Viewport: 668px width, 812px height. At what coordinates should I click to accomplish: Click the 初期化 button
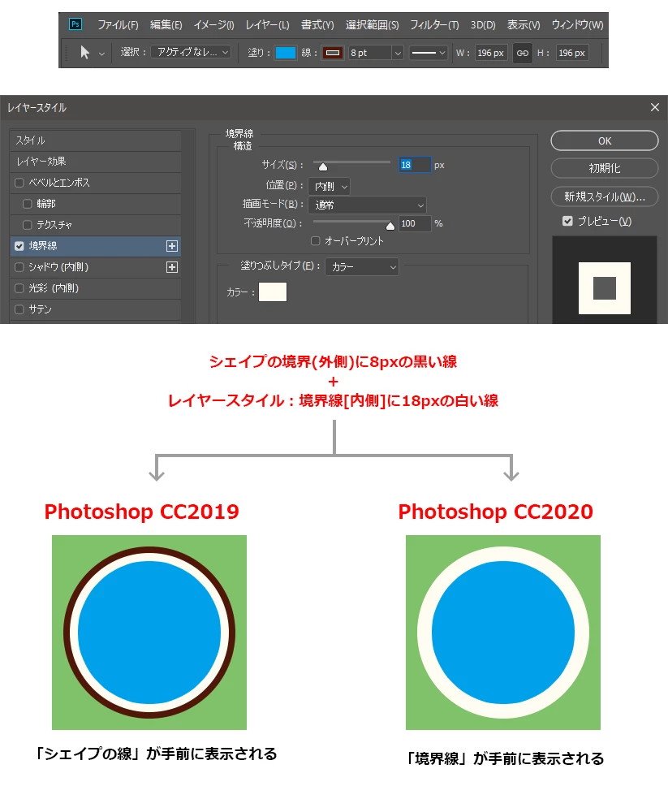[x=605, y=168]
